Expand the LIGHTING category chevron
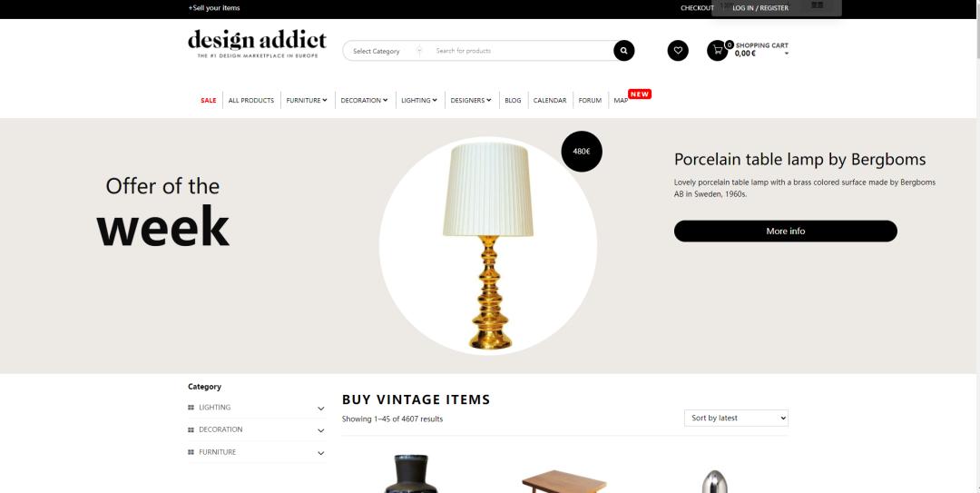This screenshot has width=980, height=493. click(x=320, y=409)
